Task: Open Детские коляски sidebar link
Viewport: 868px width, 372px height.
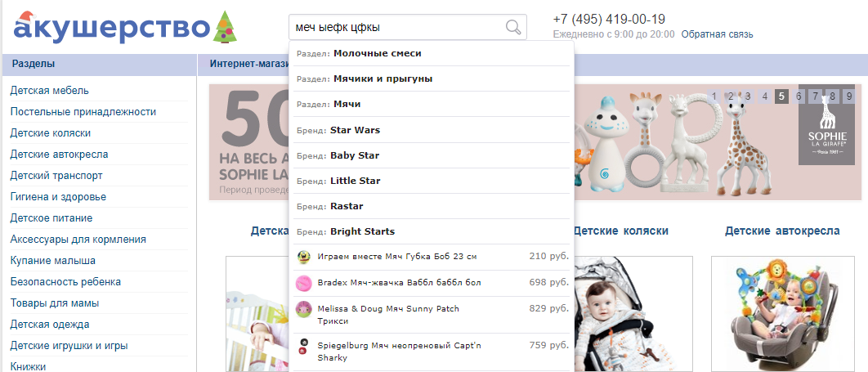Action: tap(51, 132)
